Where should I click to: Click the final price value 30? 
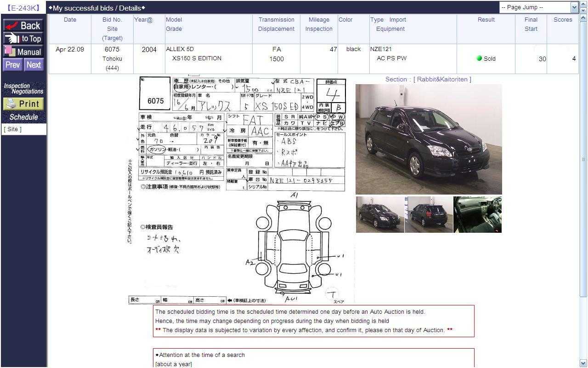pyautogui.click(x=543, y=59)
